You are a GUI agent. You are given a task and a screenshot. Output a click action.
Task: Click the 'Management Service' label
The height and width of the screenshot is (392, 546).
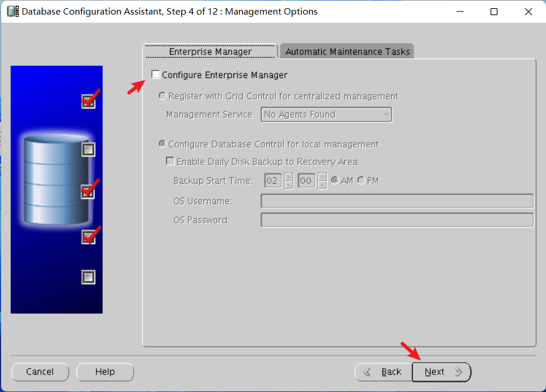click(x=209, y=114)
